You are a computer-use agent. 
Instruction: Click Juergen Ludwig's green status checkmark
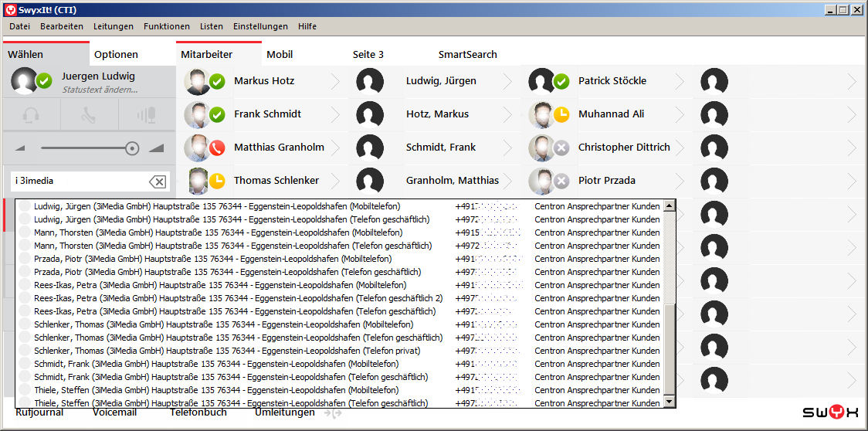coord(45,80)
